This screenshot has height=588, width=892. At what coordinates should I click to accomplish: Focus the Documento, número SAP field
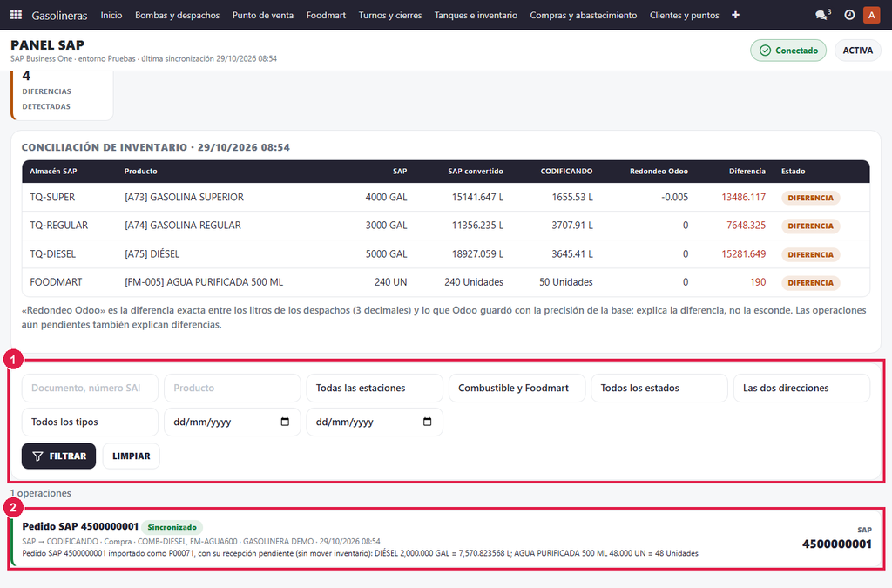pyautogui.click(x=90, y=388)
